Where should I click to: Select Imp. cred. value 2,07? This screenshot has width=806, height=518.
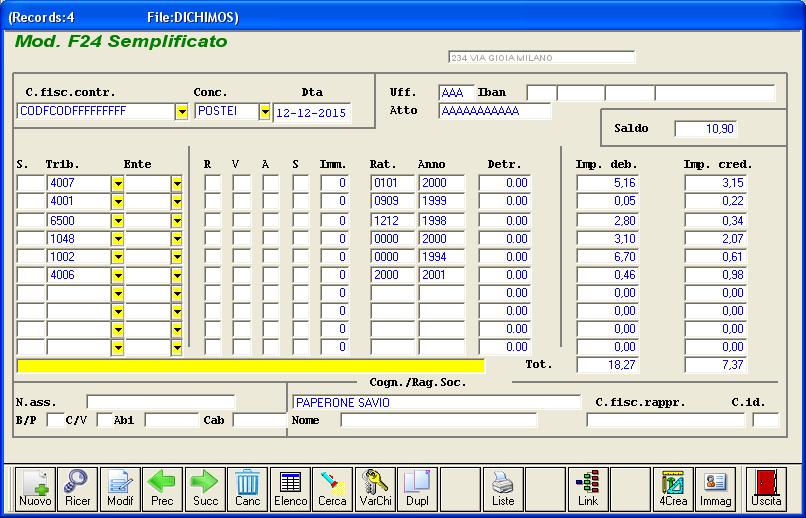click(x=716, y=239)
